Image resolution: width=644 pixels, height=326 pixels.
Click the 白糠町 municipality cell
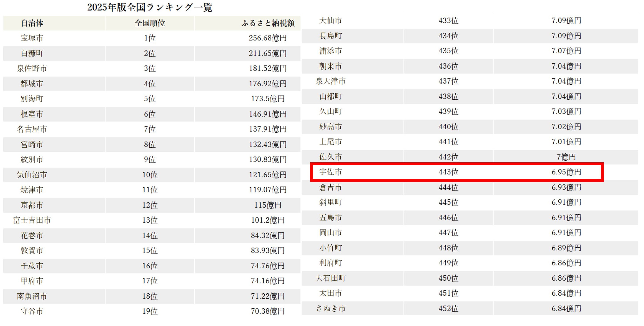click(32, 53)
